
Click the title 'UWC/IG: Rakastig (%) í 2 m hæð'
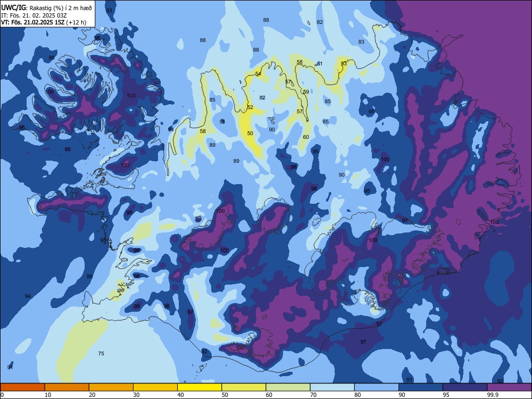46,8
